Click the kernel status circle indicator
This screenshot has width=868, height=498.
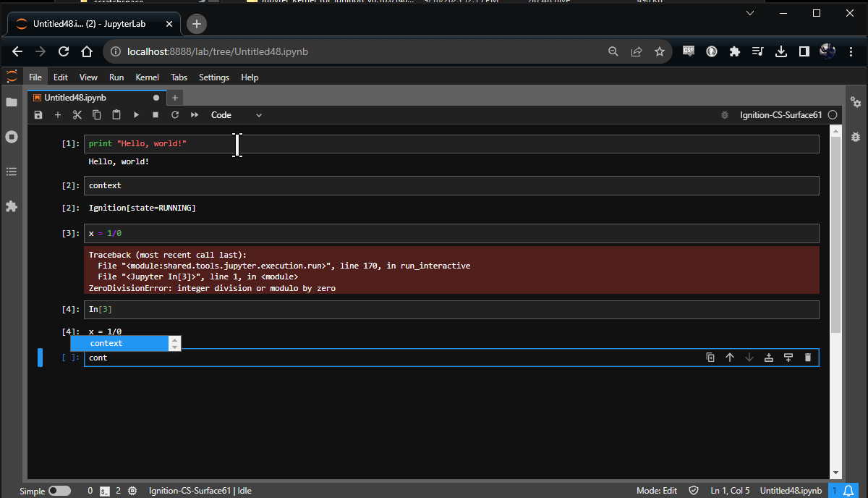pyautogui.click(x=833, y=115)
